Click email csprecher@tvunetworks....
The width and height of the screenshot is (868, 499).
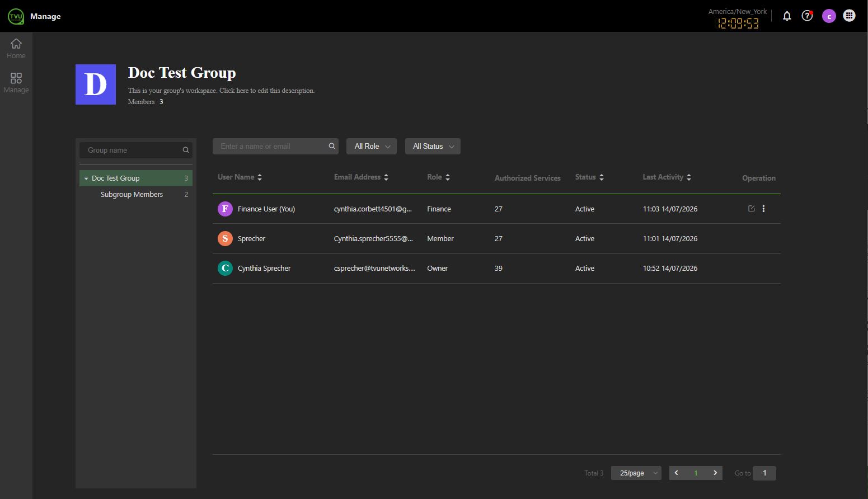(375, 268)
